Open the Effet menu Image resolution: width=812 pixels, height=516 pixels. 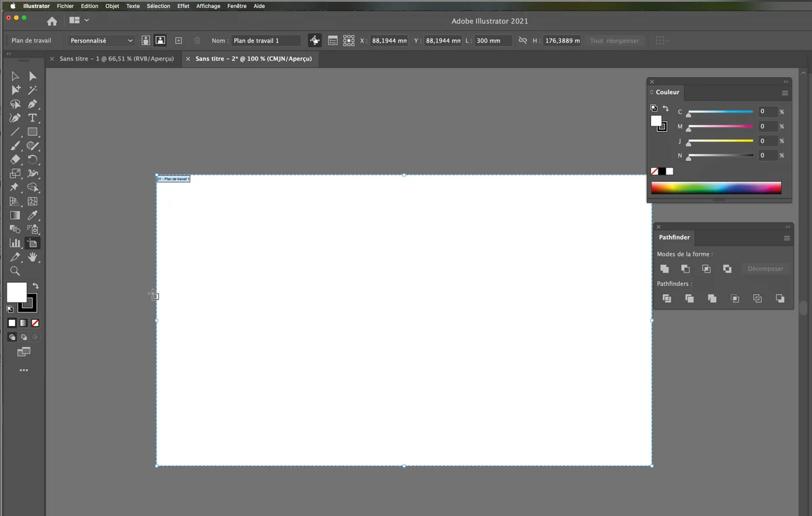click(183, 6)
